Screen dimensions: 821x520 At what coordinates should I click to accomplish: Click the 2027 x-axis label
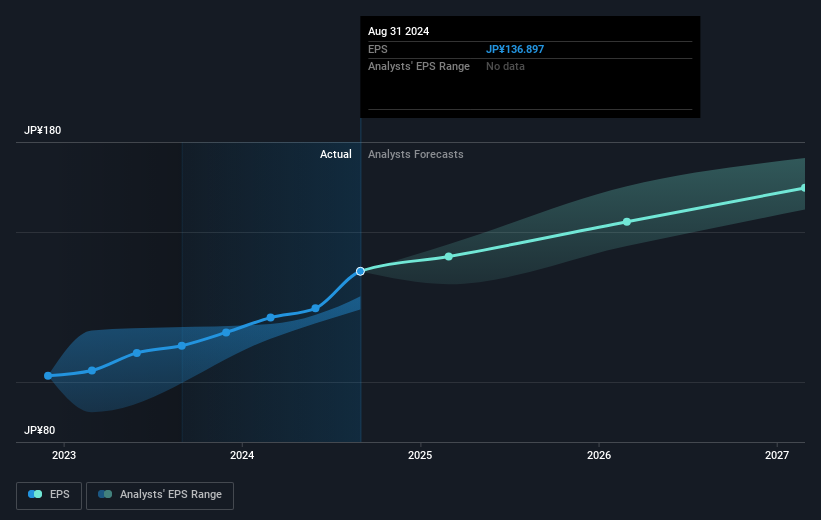776,455
